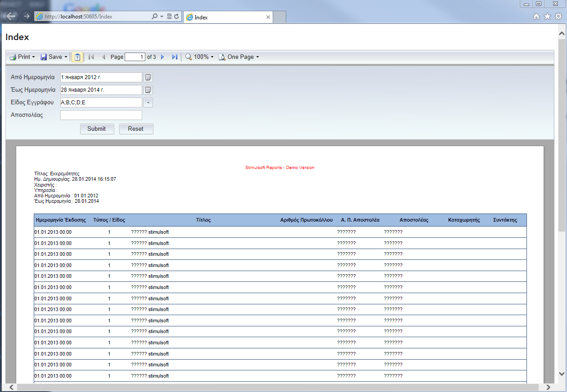567x392 pixels.
Task: Refresh the page in the address bar
Action: (x=176, y=17)
